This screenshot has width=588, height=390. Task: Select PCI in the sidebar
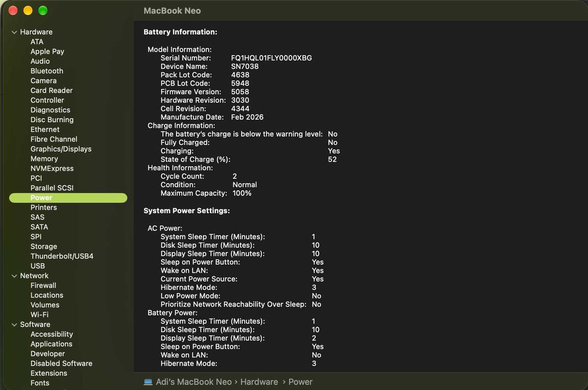36,178
